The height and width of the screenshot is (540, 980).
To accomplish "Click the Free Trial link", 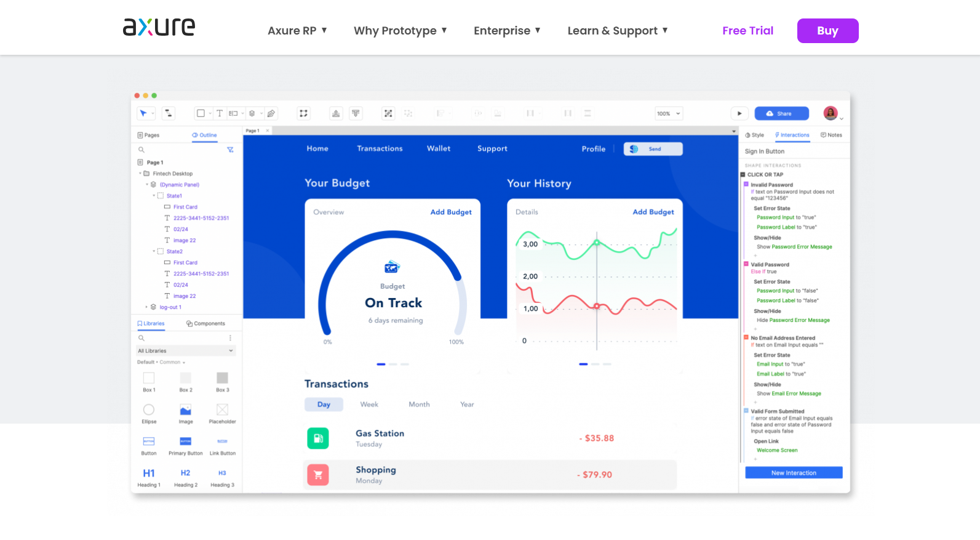I will click(747, 31).
